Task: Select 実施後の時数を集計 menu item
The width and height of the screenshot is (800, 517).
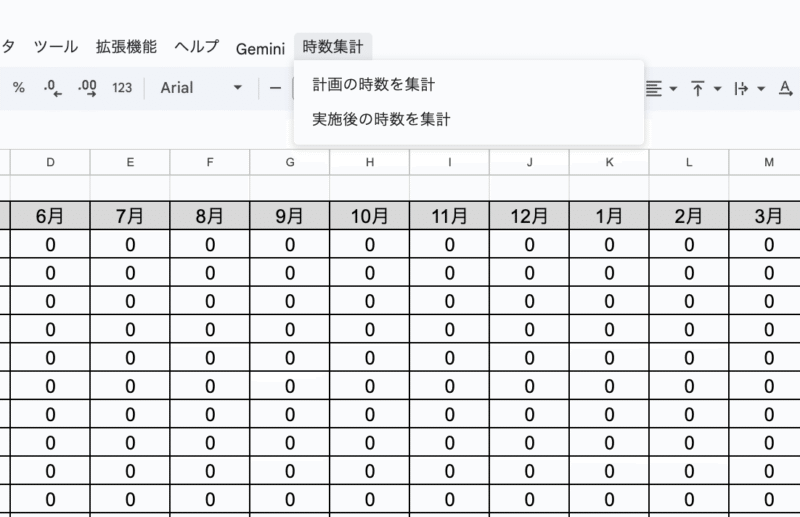Action: point(381,120)
